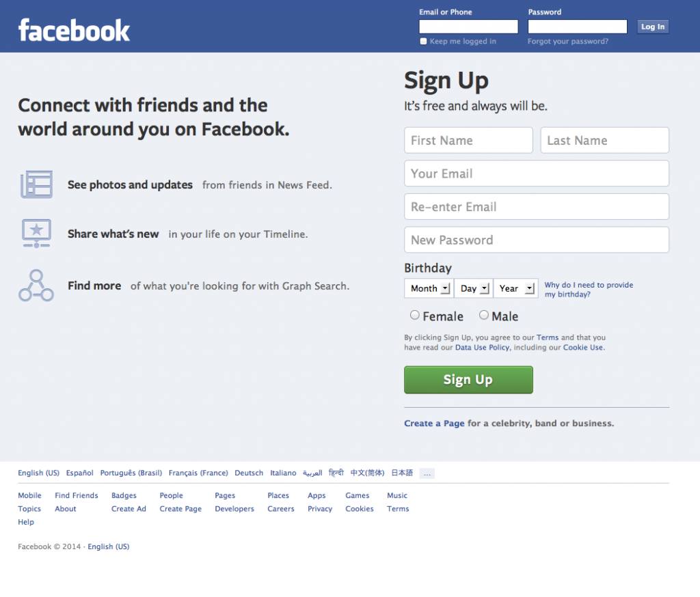
Task: Open the Year birthday dropdown
Action: pyautogui.click(x=515, y=288)
